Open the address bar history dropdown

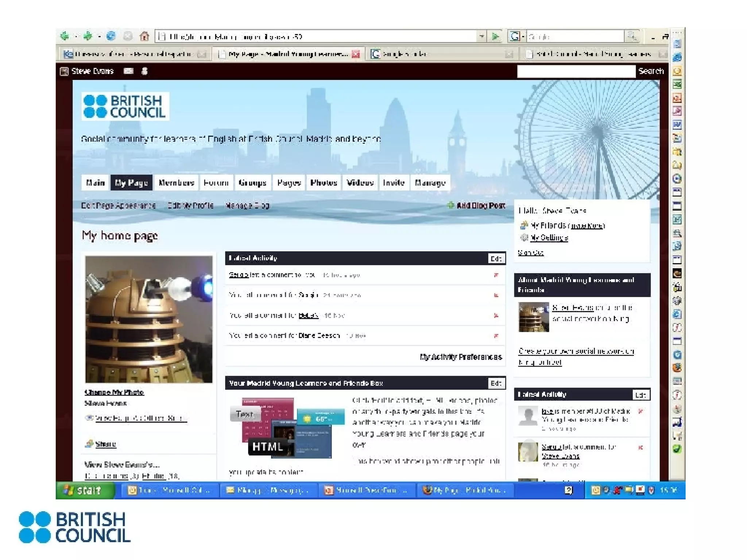(x=482, y=36)
